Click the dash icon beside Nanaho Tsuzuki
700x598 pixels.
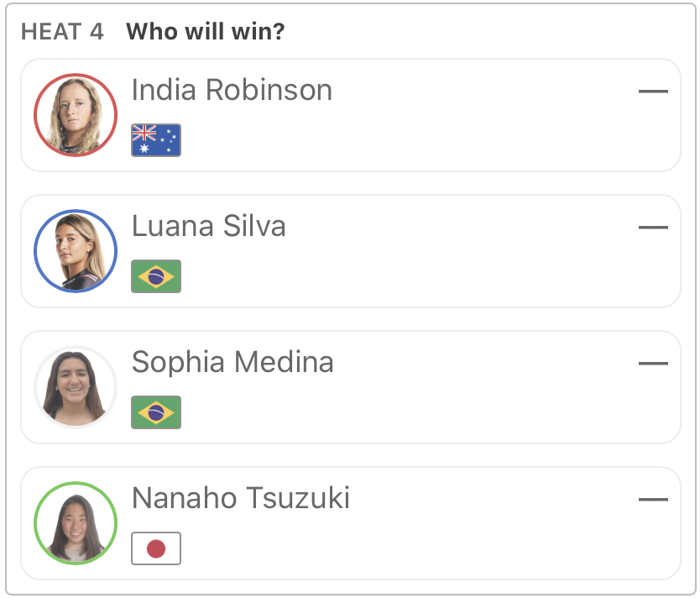point(653,499)
